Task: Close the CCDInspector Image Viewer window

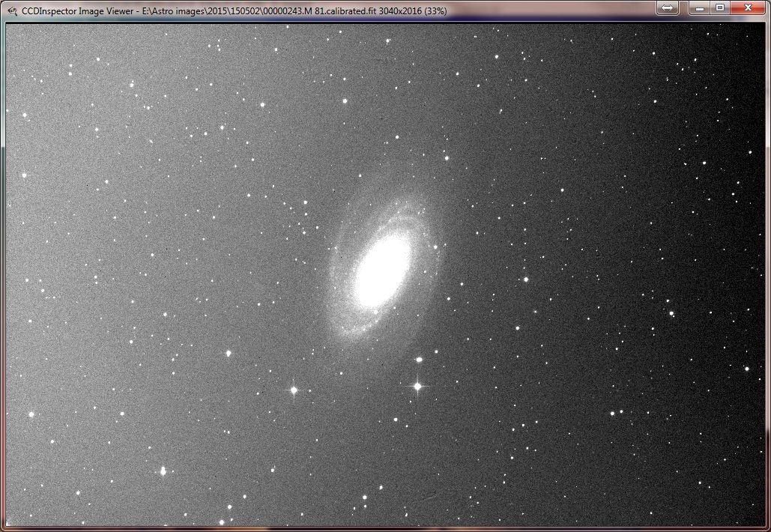Action: pos(748,7)
